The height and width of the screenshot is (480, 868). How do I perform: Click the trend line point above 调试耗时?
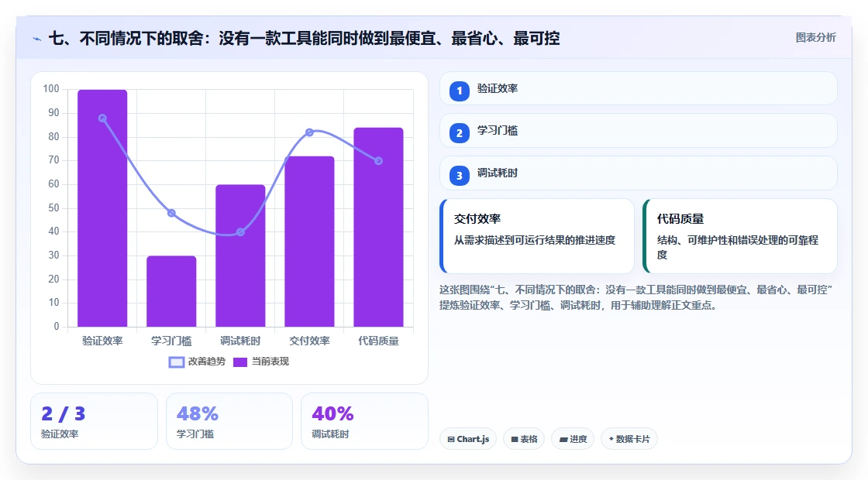pyautogui.click(x=240, y=232)
